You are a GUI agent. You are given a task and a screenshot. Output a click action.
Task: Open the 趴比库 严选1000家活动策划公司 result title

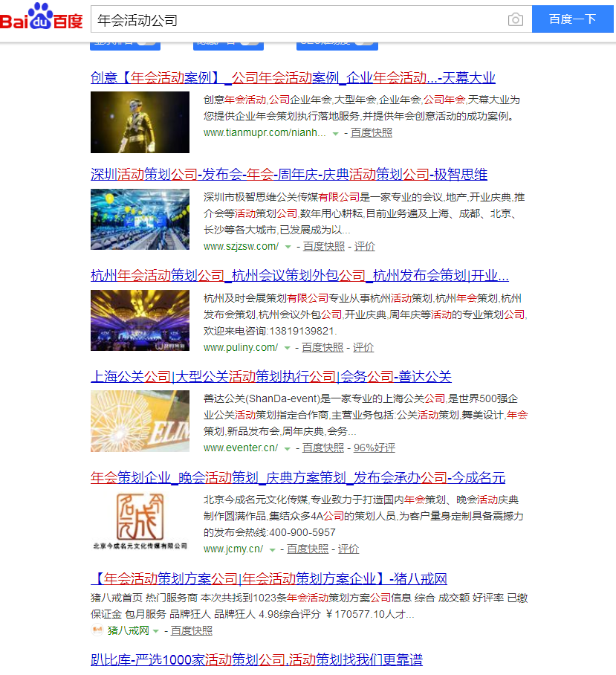[x=256, y=660]
